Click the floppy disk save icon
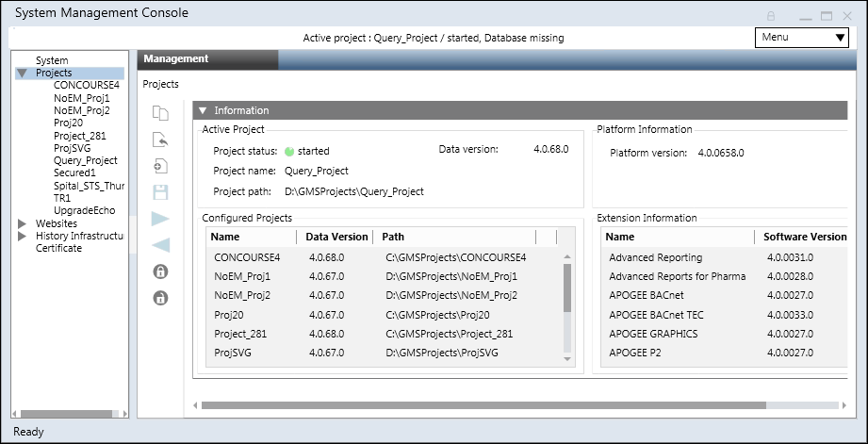The width and height of the screenshot is (868, 444). click(x=160, y=192)
